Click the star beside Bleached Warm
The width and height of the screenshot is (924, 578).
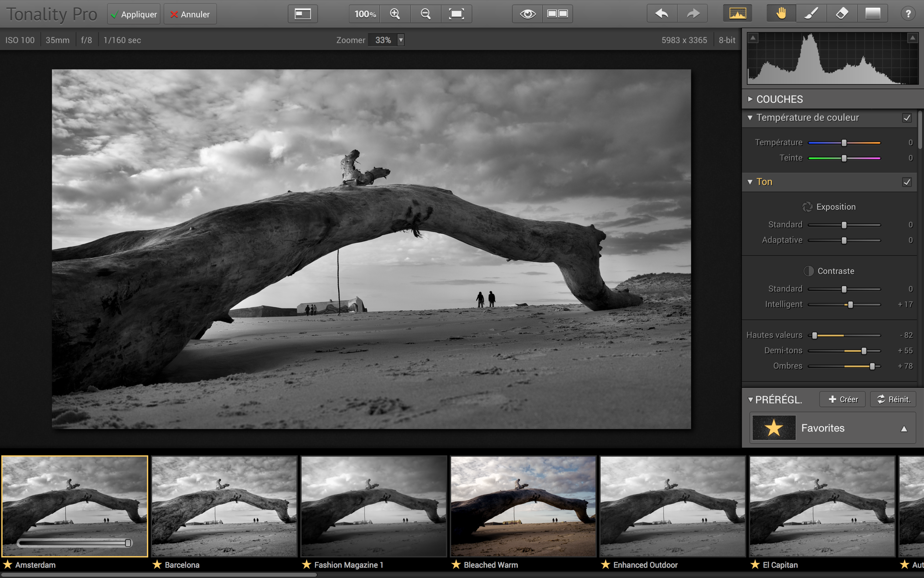point(456,565)
